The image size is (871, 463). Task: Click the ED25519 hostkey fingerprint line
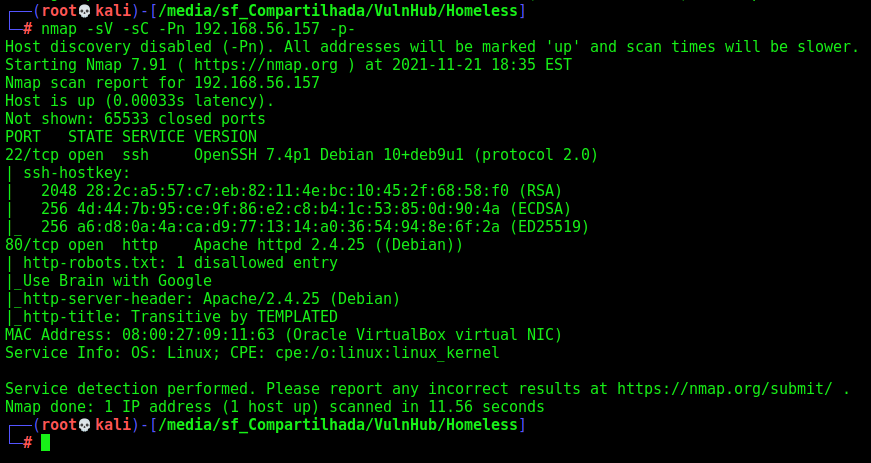click(x=315, y=227)
